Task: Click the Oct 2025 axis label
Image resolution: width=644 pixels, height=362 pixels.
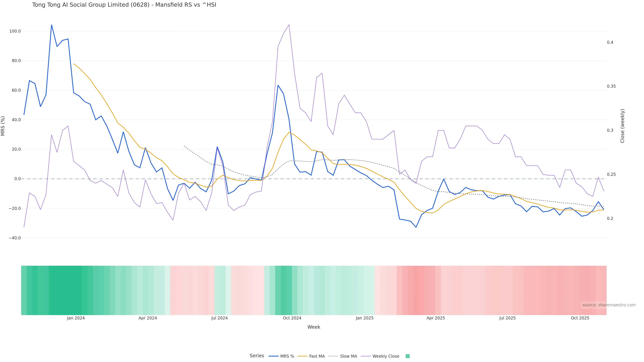Action: [580, 318]
